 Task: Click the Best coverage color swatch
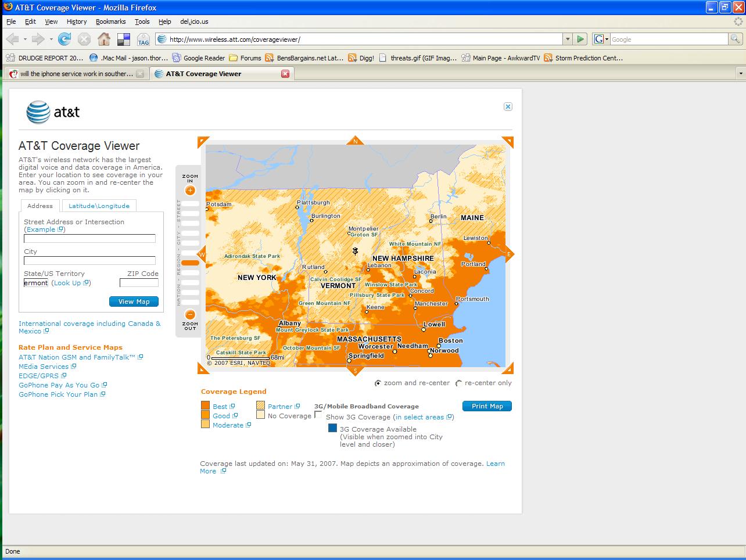click(205, 405)
